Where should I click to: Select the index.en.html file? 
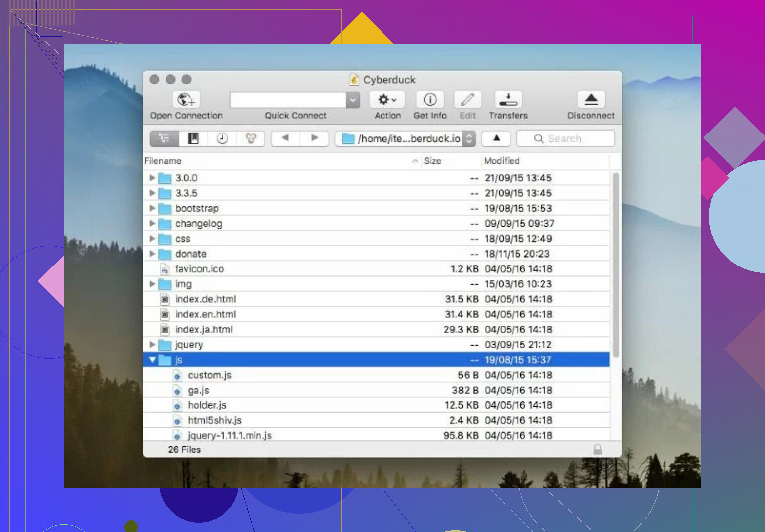205,314
